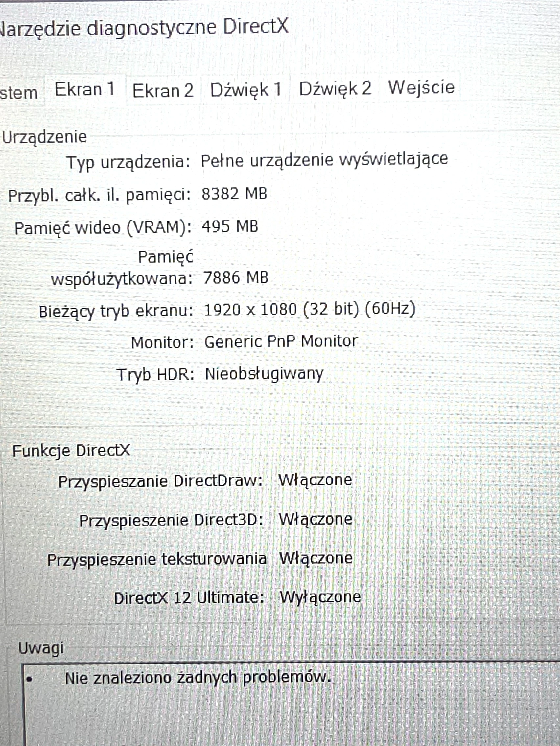Go to the Dźwięk 2 tab
560x746 pixels.
pyautogui.click(x=335, y=89)
